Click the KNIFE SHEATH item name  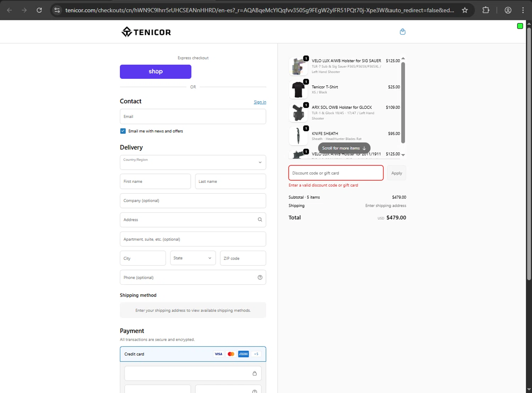[325, 133]
